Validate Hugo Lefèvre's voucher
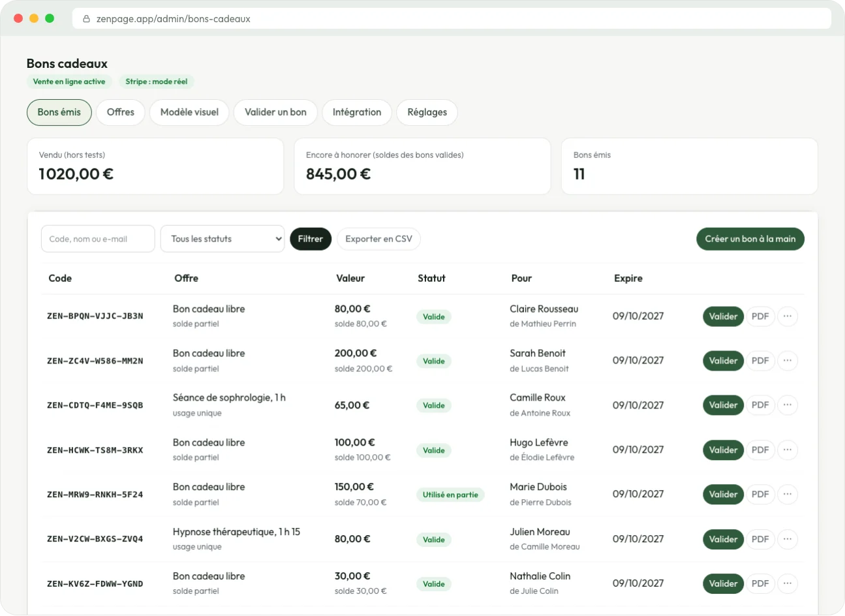The image size is (845, 616). pyautogui.click(x=723, y=450)
